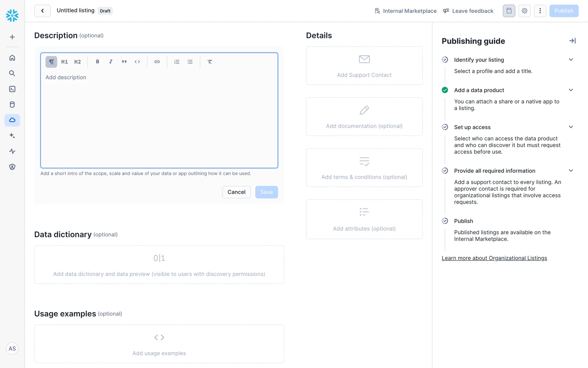This screenshot has height=368, width=588.
Task: Collapse the Identify your listing step
Action: (571, 60)
